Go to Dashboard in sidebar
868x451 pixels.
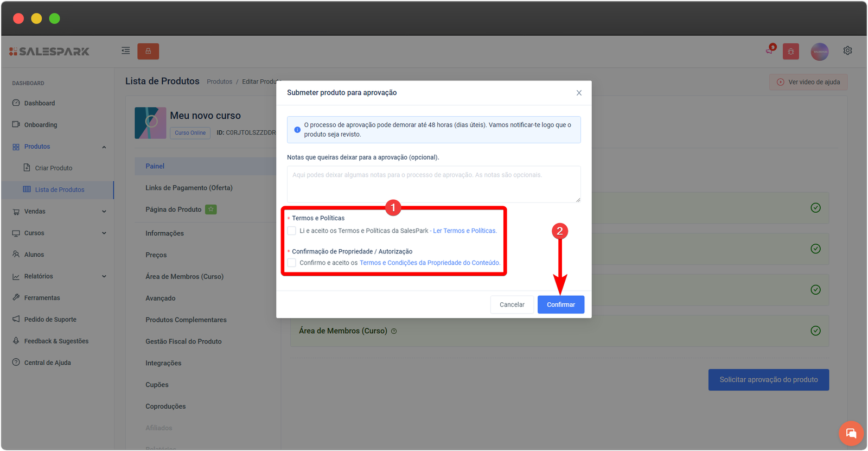tap(39, 103)
